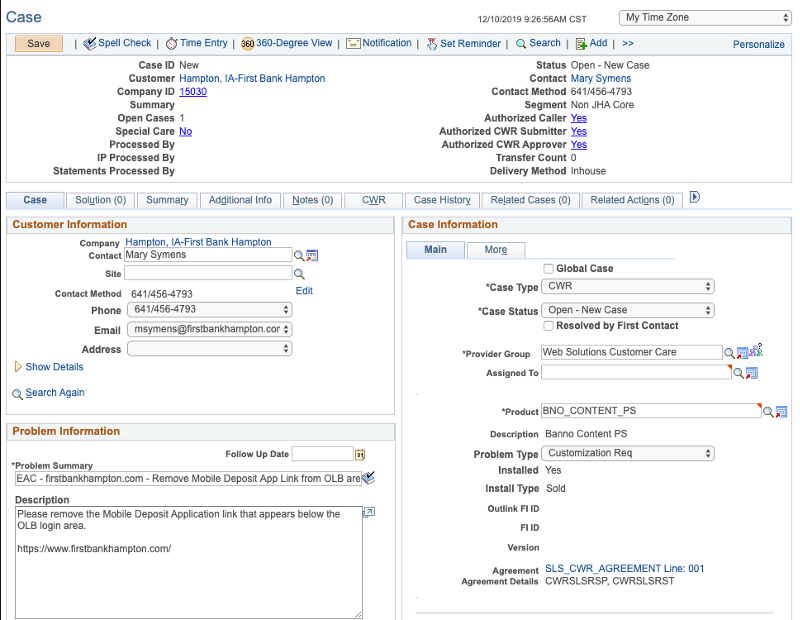Expand Show Details in Customer Information
800x620 pixels.
pos(54,367)
